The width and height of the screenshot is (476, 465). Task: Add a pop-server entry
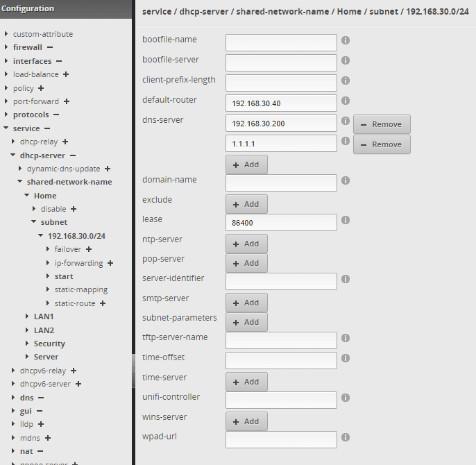click(x=246, y=263)
